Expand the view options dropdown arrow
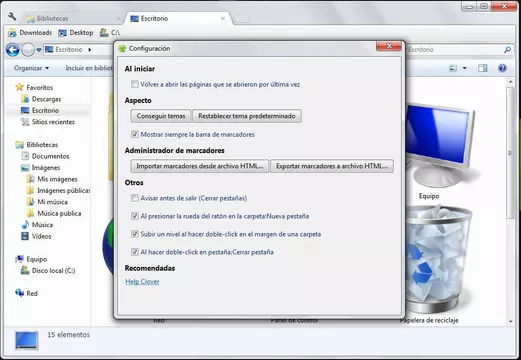 (x=464, y=68)
